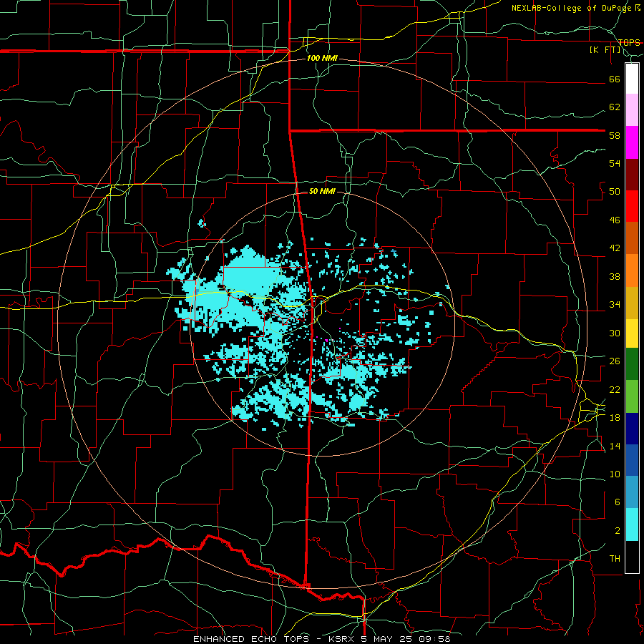This screenshot has width=644, height=644.
Task: Click the '18' legend value
Action: click(x=615, y=418)
